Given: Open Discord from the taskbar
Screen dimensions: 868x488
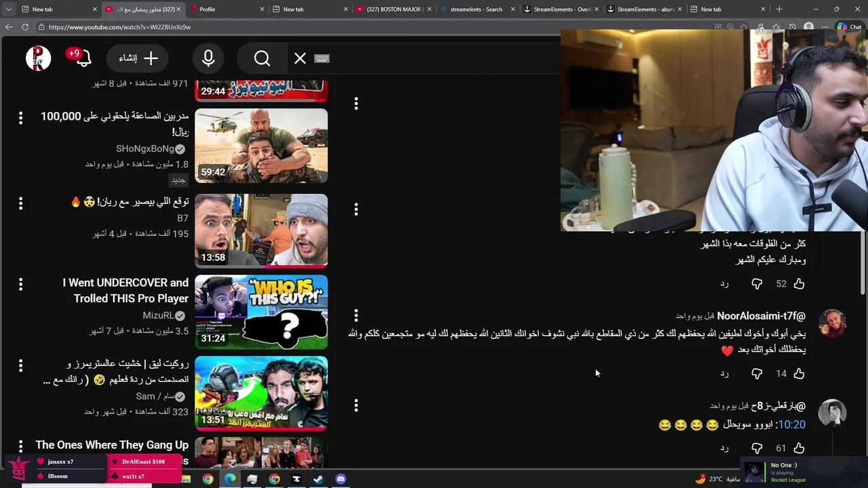Looking at the screenshot, I should pos(340,479).
